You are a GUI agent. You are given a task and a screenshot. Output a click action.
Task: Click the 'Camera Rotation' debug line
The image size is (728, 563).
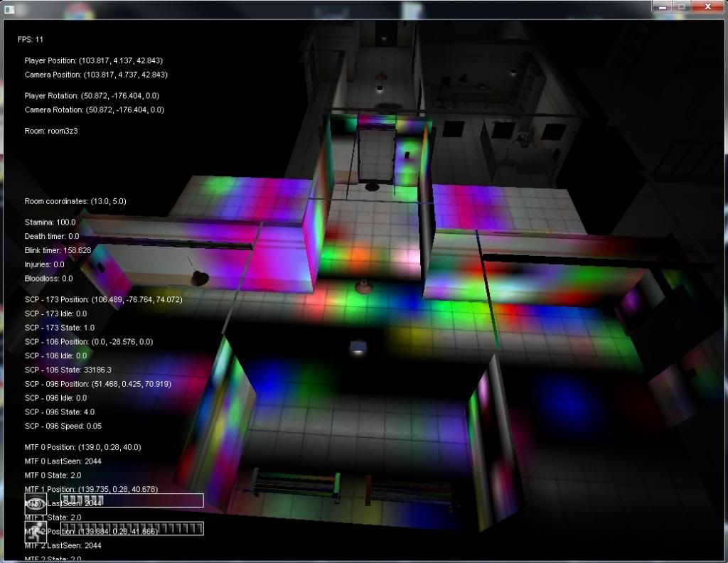coord(95,109)
